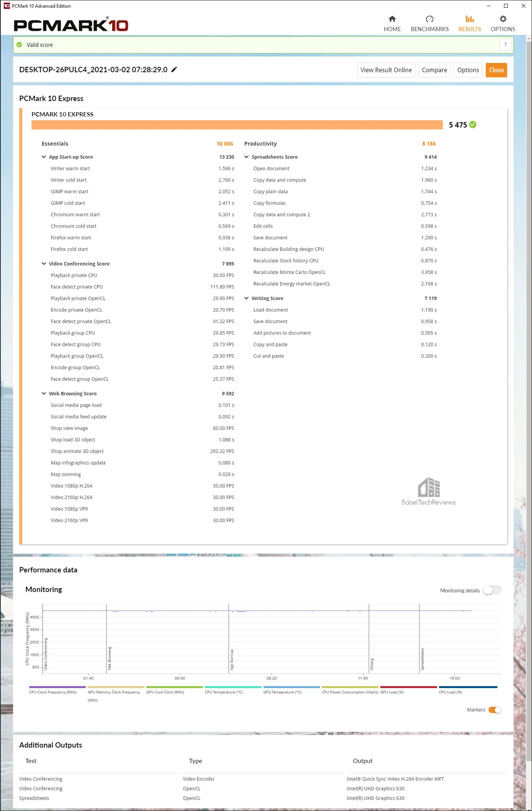Click the question mark help button
The width and height of the screenshot is (532, 811).
click(505, 45)
